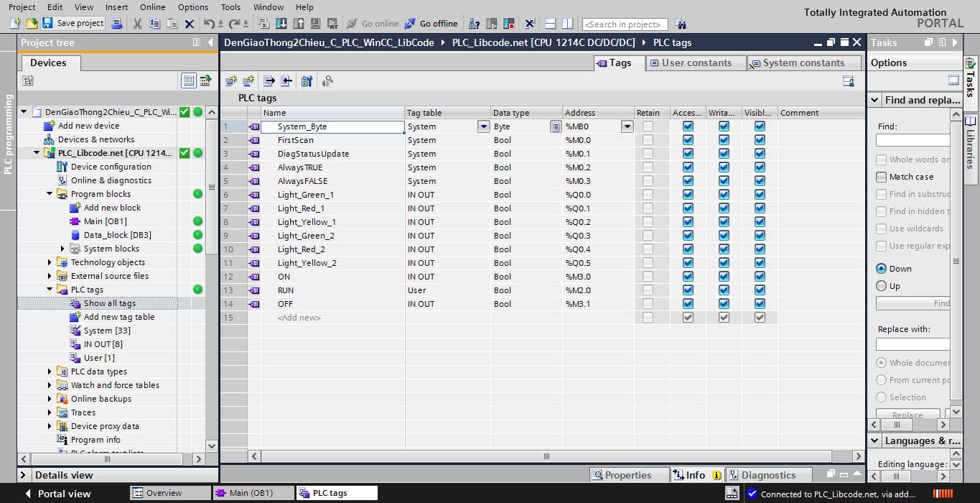This screenshot has height=503, width=980.
Task: Click the Stop CPU icon
Action: (x=508, y=24)
